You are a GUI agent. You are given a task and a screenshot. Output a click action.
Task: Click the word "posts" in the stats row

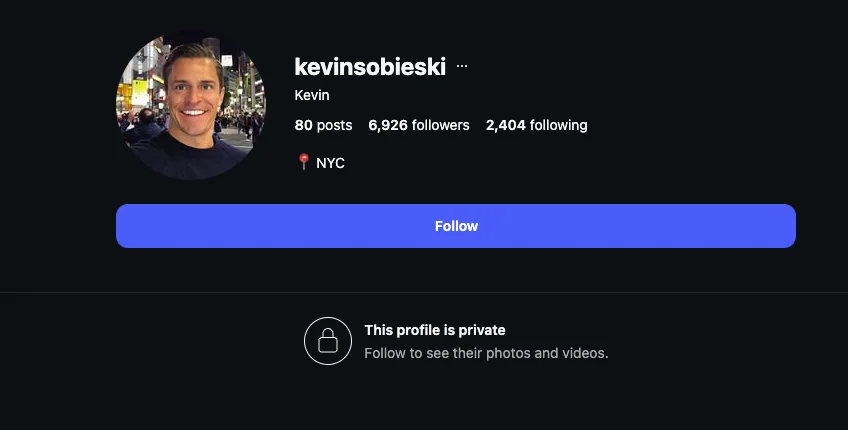tap(335, 125)
